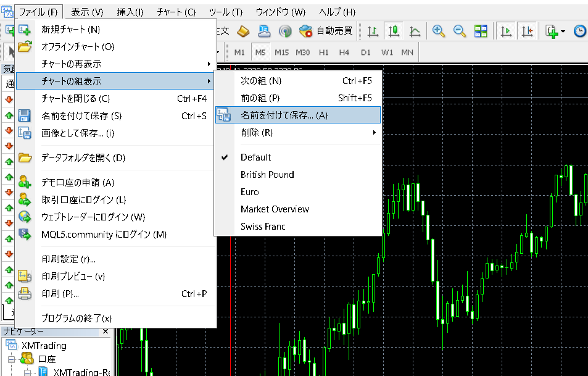The width and height of the screenshot is (588, 376).
Task: Close the ナビゲーター panel
Action: click(105, 332)
